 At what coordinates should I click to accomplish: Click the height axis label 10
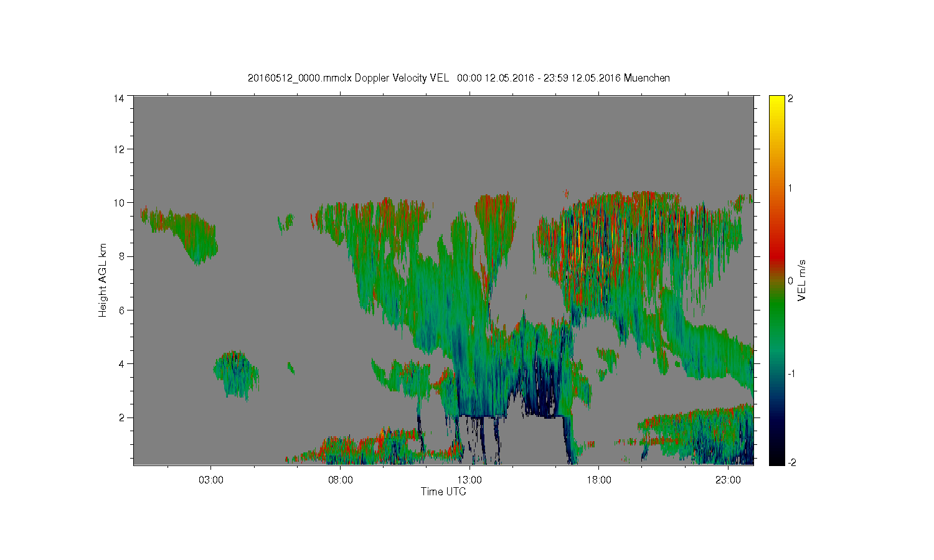click(x=118, y=202)
